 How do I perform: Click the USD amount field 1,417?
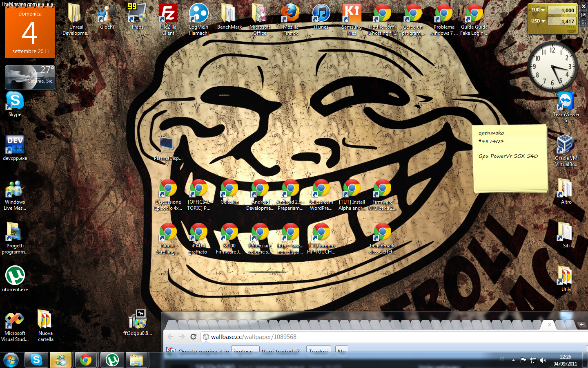click(561, 21)
